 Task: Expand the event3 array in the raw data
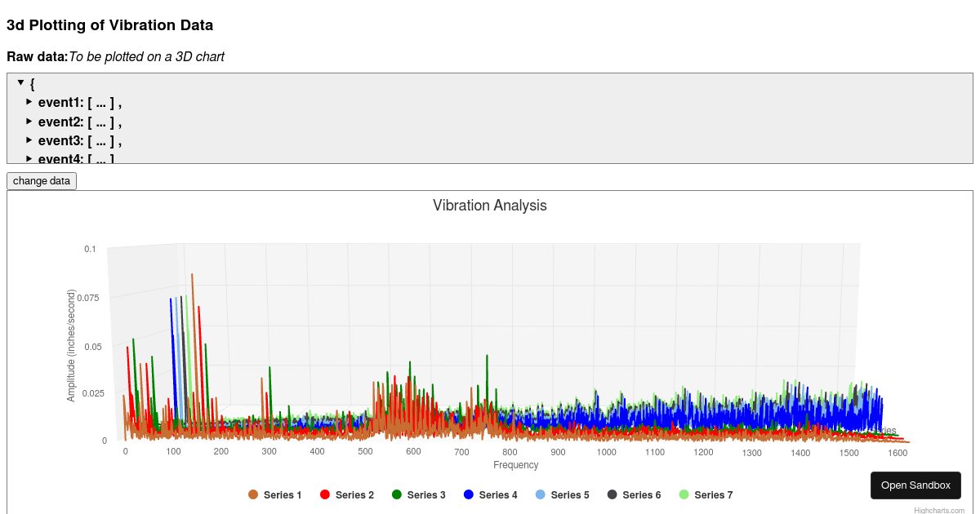pyautogui.click(x=29, y=140)
